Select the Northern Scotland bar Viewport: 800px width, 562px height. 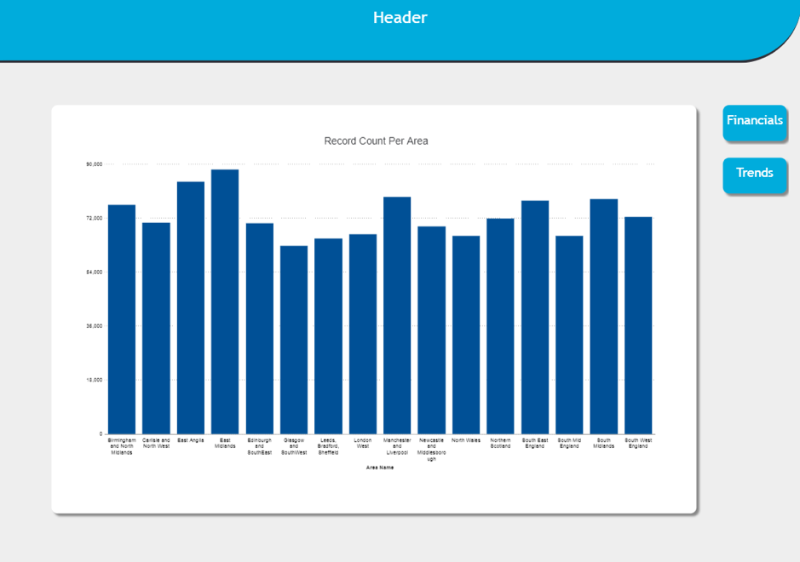click(x=500, y=326)
